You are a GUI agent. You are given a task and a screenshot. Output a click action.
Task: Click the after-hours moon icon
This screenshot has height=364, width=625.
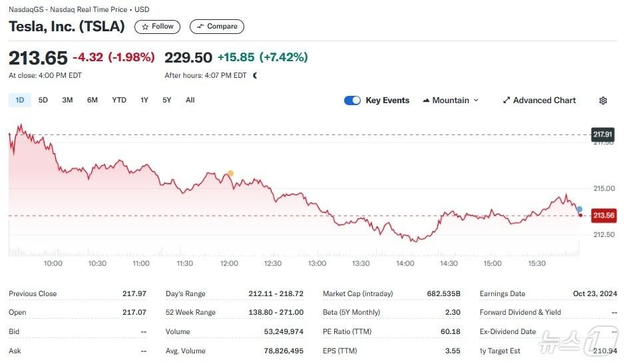point(256,75)
